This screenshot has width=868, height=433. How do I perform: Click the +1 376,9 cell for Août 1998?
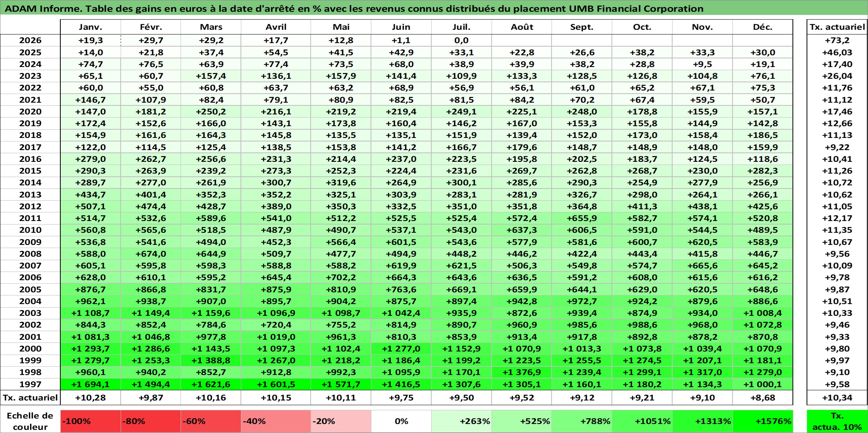pyautogui.click(x=522, y=372)
